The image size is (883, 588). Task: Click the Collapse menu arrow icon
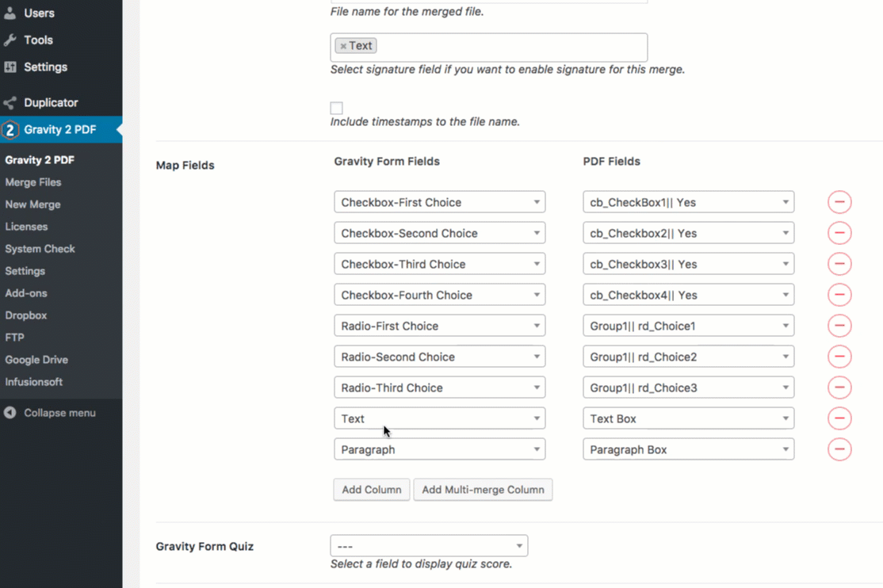pyautogui.click(x=10, y=413)
